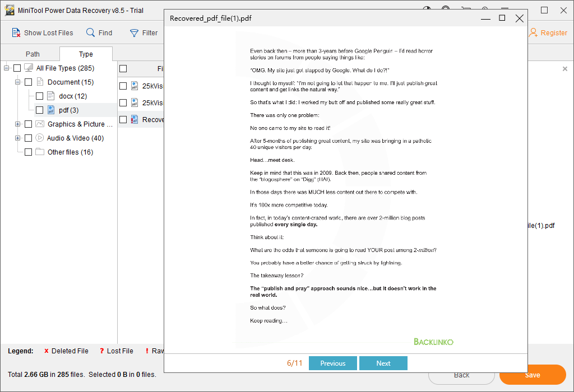The height and width of the screenshot is (392, 574).
Task: Click the Show Lost Files icon
Action: 16,33
